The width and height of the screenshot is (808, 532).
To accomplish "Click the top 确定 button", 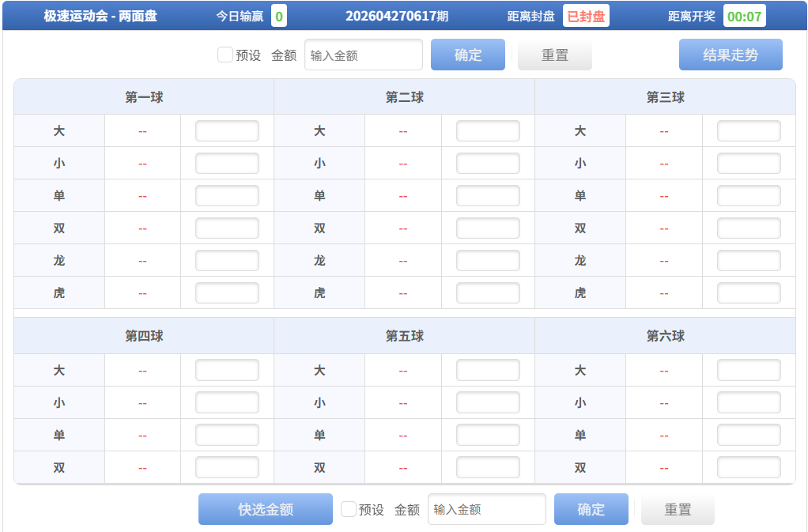I will click(468, 55).
